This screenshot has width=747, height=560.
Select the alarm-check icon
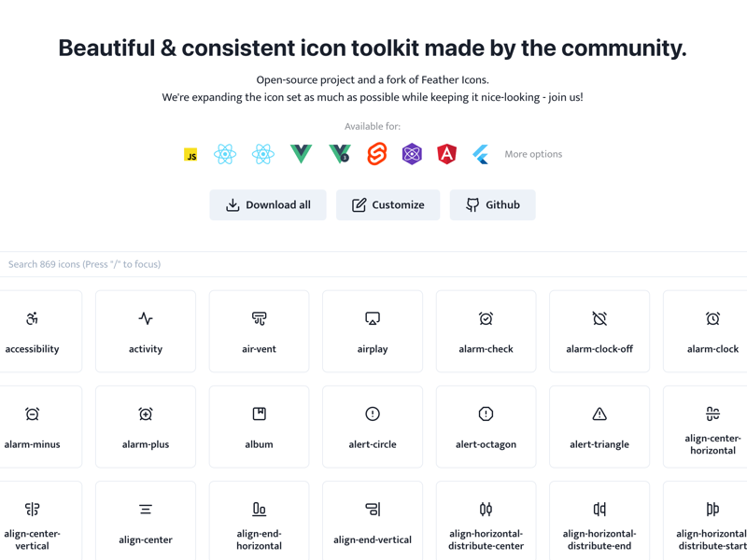(486, 331)
